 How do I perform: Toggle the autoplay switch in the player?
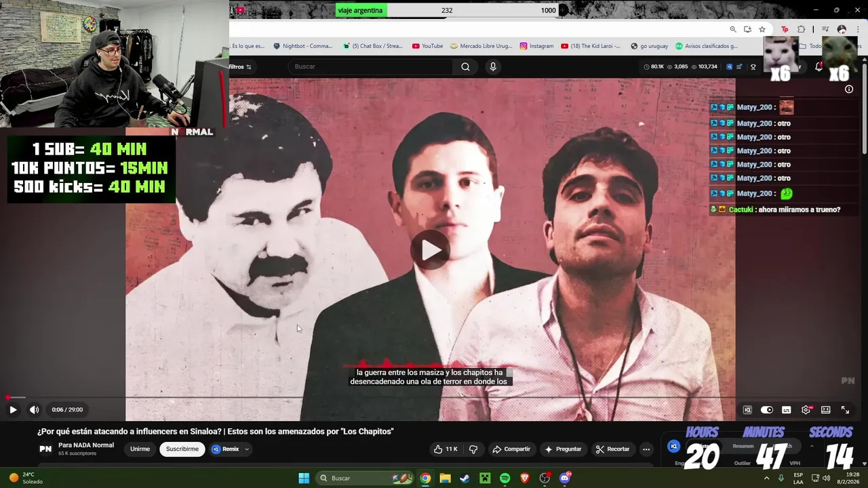coord(767,409)
